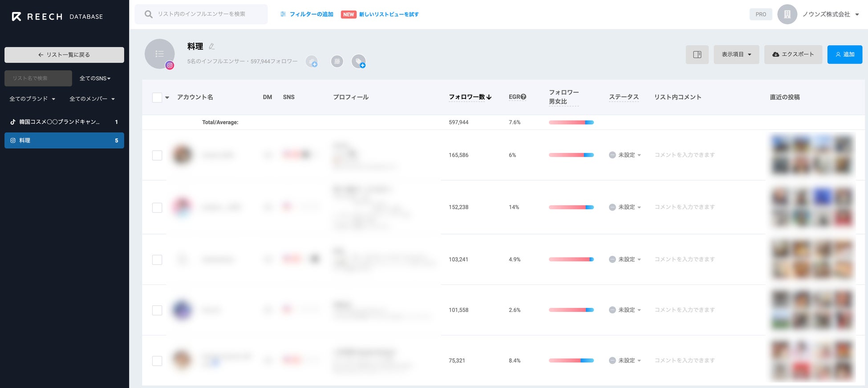Expand the 全てのSNS filter dropdown
This screenshot has height=388, width=868.
pos(95,78)
